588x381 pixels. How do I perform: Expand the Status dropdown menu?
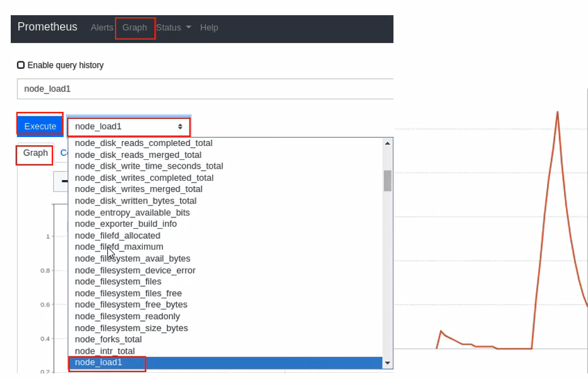(x=173, y=28)
